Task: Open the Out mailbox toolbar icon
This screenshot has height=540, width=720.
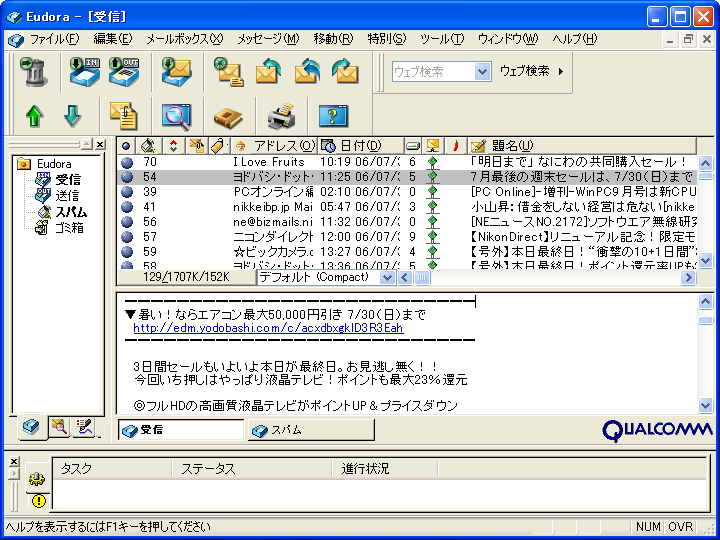Action: pyautogui.click(x=124, y=72)
